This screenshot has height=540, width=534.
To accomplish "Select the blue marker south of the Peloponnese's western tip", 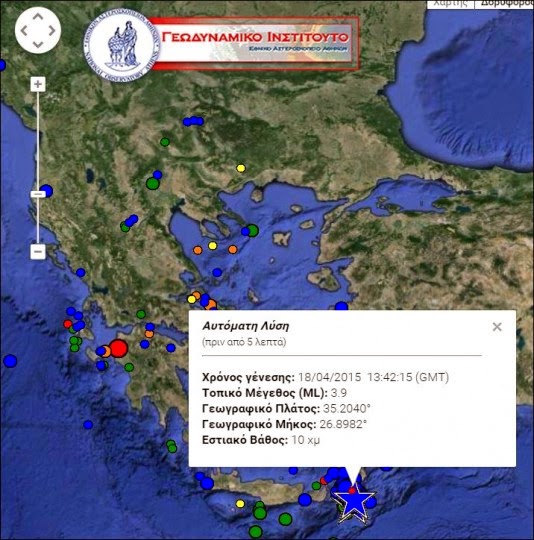I will coord(88,425).
